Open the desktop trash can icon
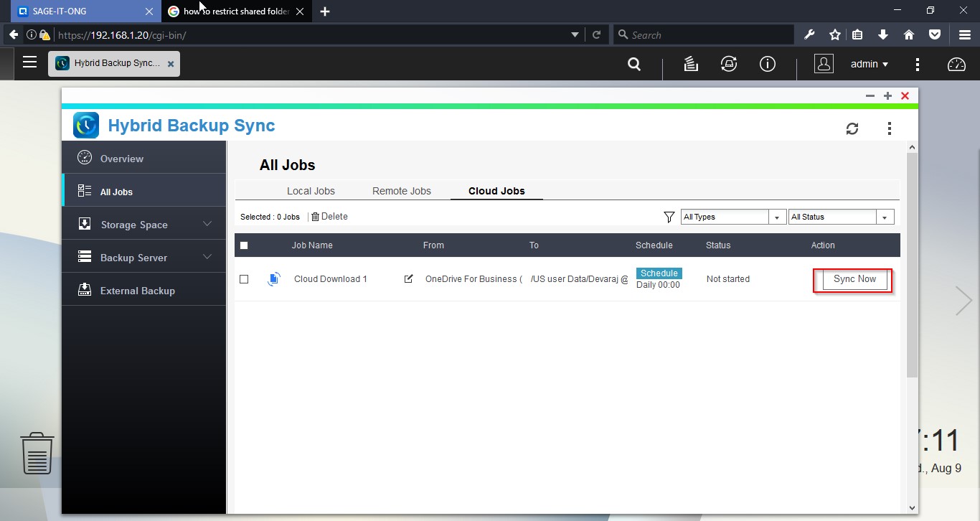The height and width of the screenshot is (521, 980). 37,453
